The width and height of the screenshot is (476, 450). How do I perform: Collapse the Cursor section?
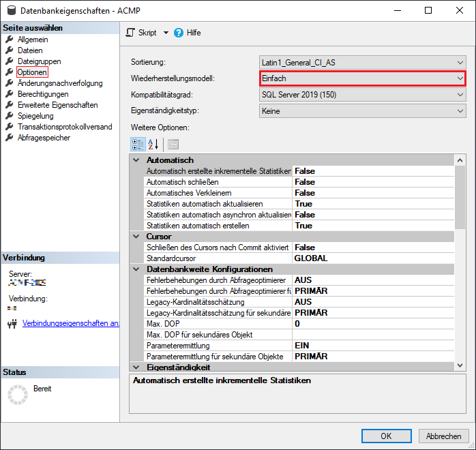click(x=136, y=237)
